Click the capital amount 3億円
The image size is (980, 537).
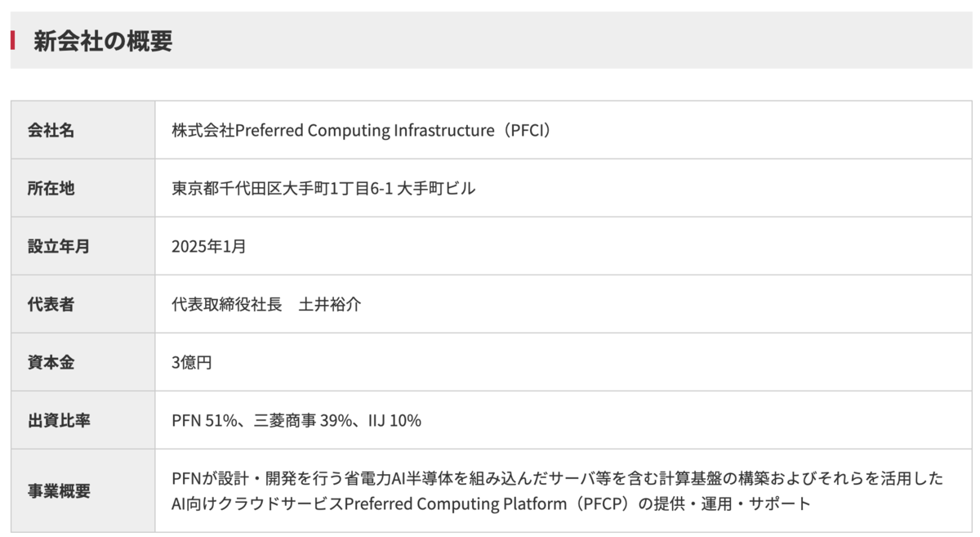[192, 362]
